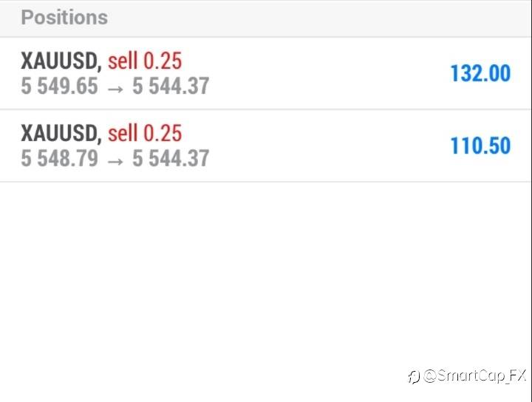Open the XAUUSD position showing 110.50 profit
This screenshot has height=402, width=532.
click(266, 146)
